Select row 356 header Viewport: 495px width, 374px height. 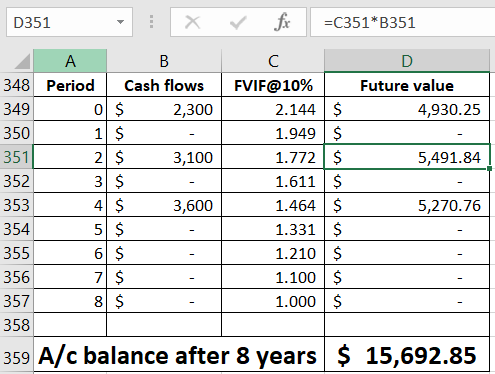(x=16, y=277)
